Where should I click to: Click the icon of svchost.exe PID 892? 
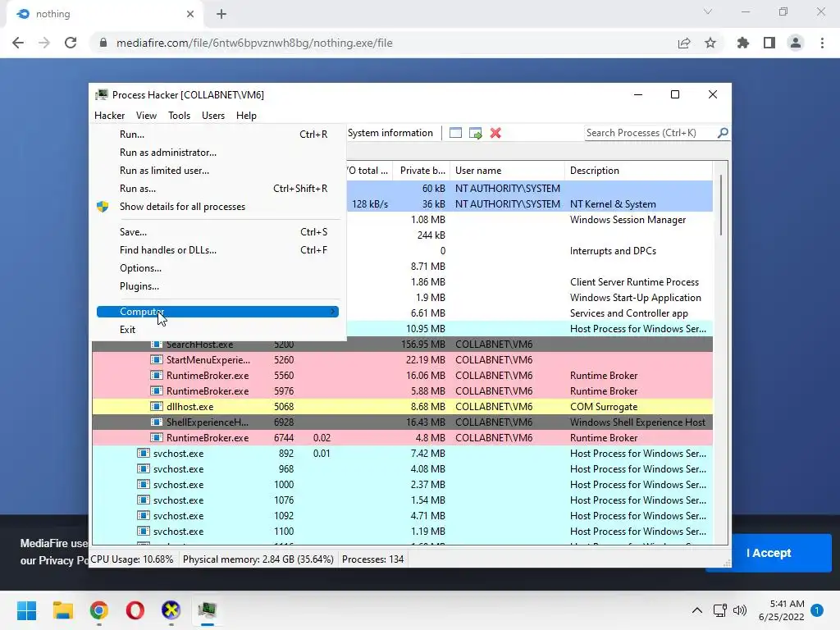[143, 453]
